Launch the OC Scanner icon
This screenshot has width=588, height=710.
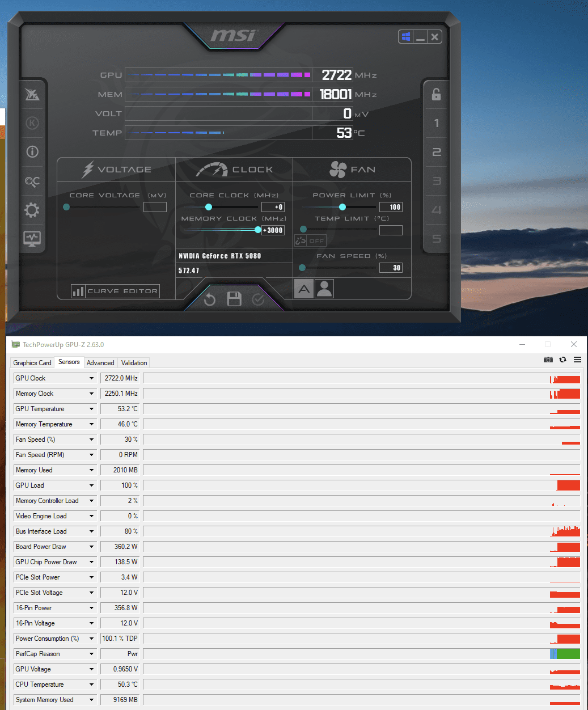(32, 181)
